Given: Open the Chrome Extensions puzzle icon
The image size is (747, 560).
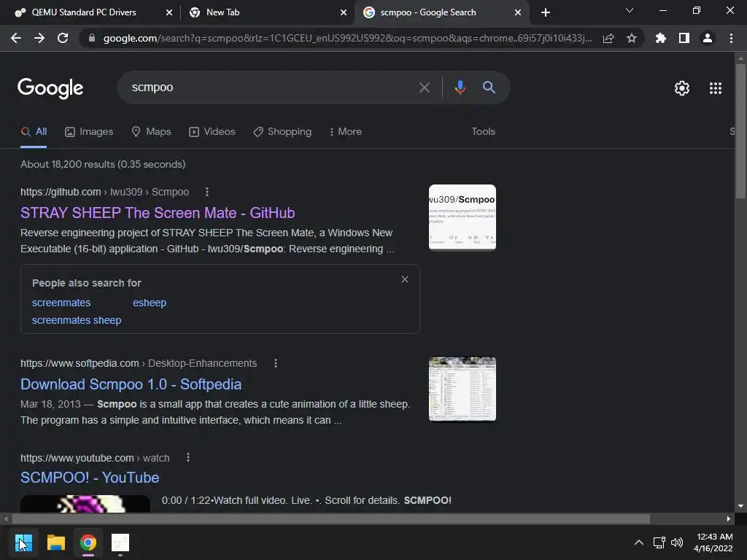Looking at the screenshot, I should pos(661,38).
